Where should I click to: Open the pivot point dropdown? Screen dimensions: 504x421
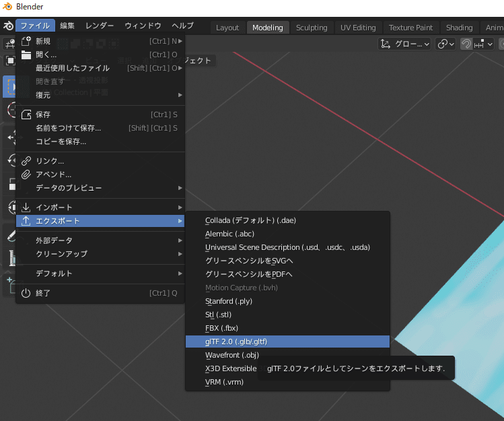click(446, 44)
